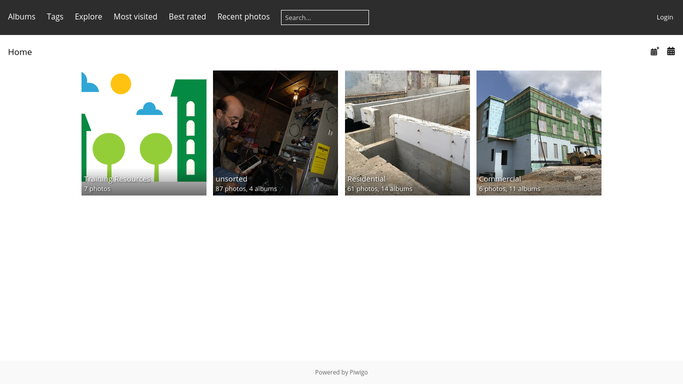Click the calendar icon with the small dot
The image size is (683, 384).
click(654, 51)
